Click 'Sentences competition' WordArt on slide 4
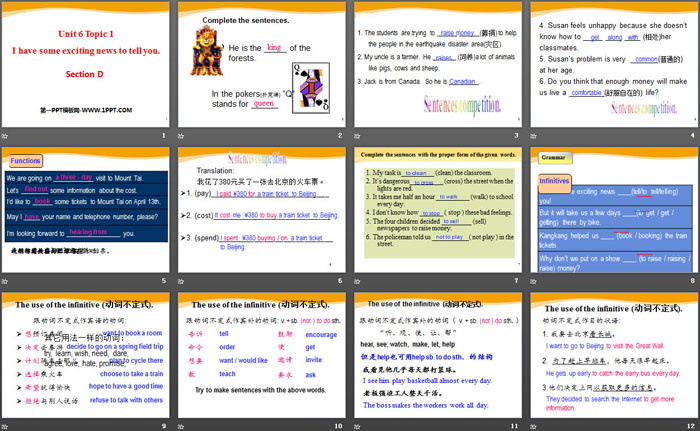This screenshot has height=431, width=700. pyautogui.click(x=644, y=108)
